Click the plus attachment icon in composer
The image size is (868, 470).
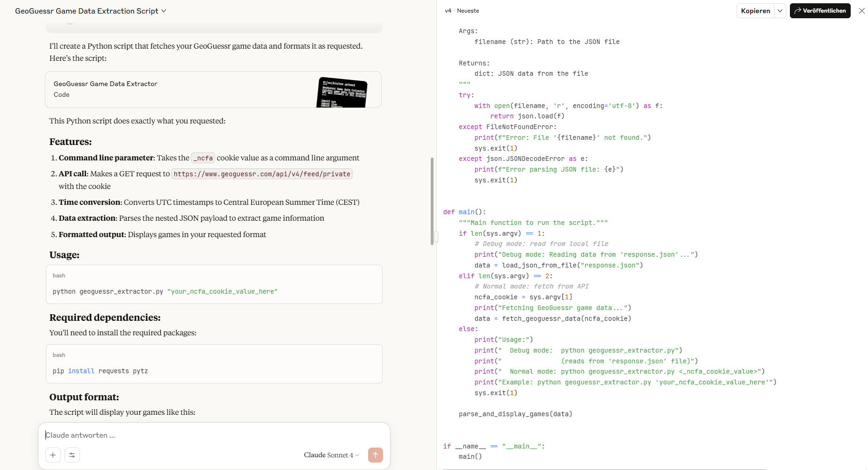53,455
